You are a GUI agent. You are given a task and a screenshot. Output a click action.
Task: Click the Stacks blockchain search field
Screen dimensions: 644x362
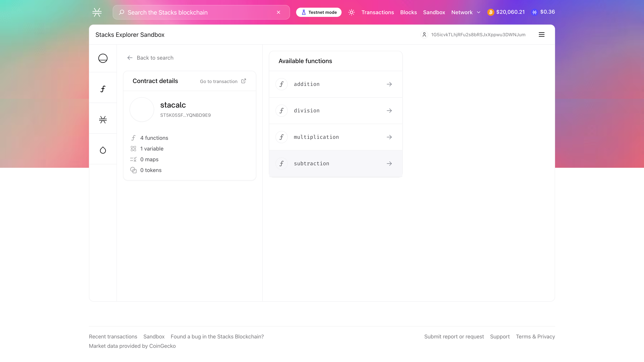click(x=197, y=12)
